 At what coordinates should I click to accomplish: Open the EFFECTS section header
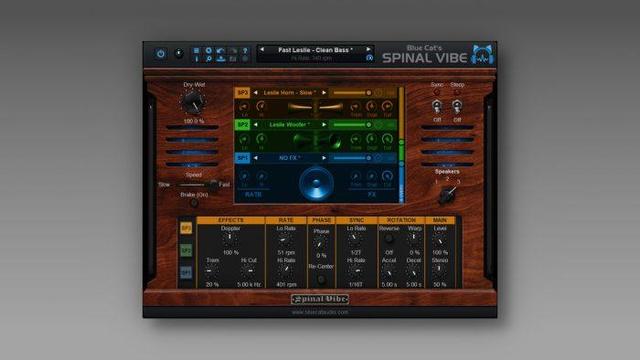231,220
